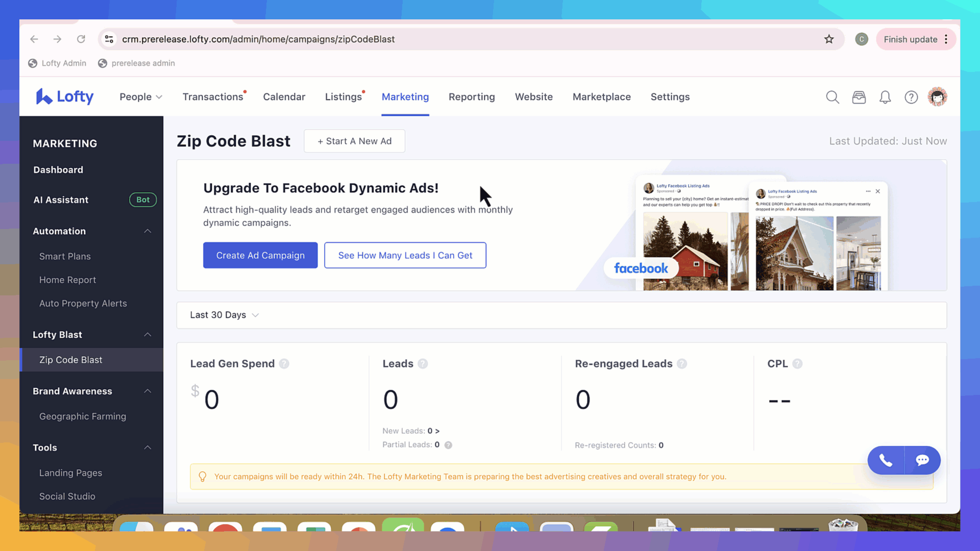
Task: Open Geographic Farming in sidebar
Action: pos(83,416)
